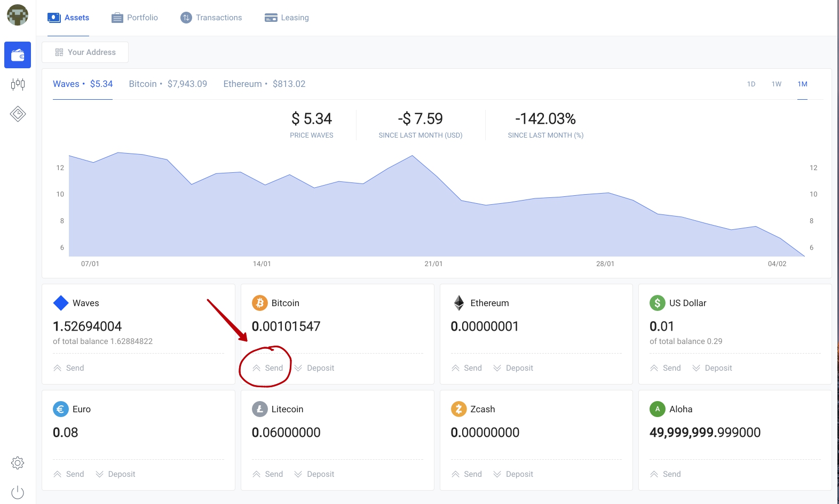Image resolution: width=839 pixels, height=504 pixels.
Task: Select the Bitcoin $7,943.09 chart tab
Action: click(x=168, y=84)
